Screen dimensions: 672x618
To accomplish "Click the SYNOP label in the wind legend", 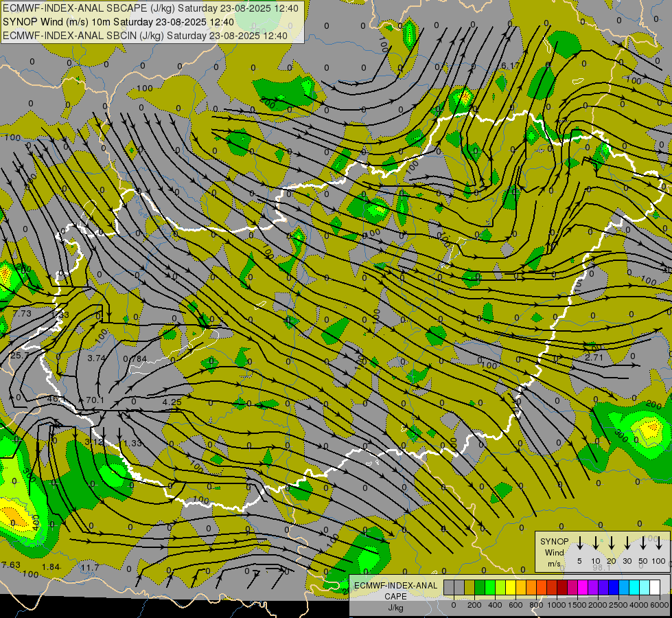I will (554, 541).
